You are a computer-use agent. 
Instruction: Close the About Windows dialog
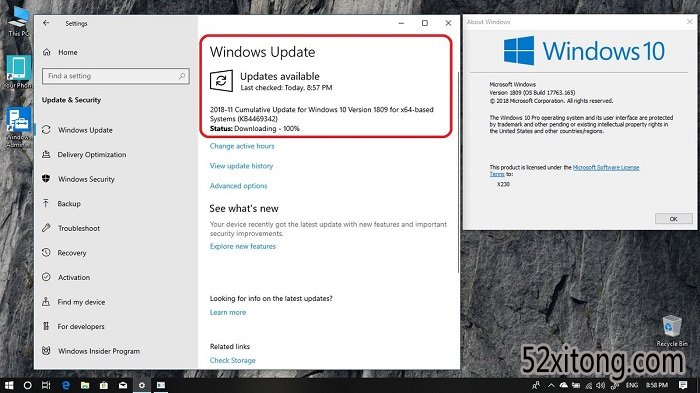(689, 21)
